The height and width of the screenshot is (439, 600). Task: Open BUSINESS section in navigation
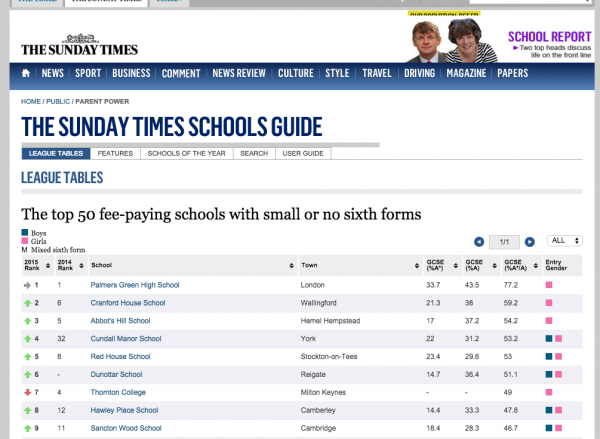tap(131, 73)
